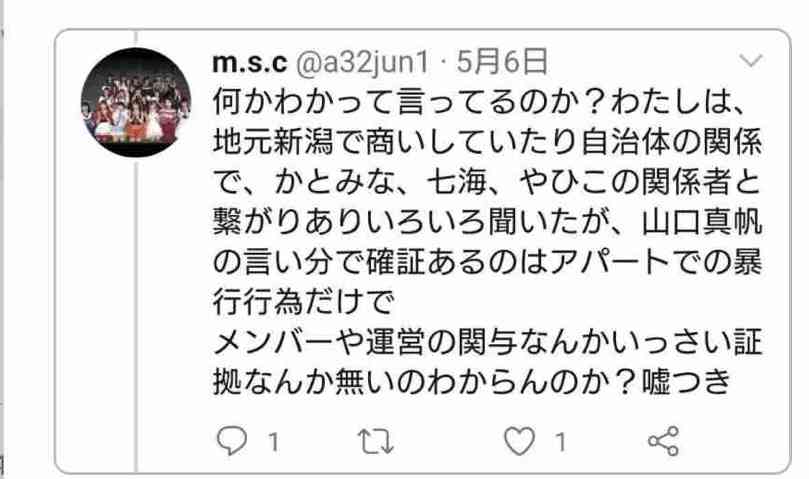Open the m.s.c profile avatar picture
Viewport: 809px width, 479px height.
(x=136, y=102)
